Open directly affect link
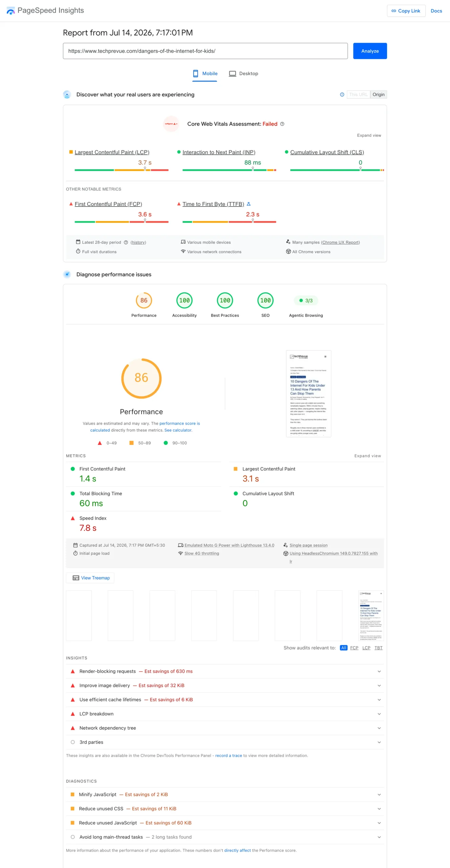 (x=237, y=851)
